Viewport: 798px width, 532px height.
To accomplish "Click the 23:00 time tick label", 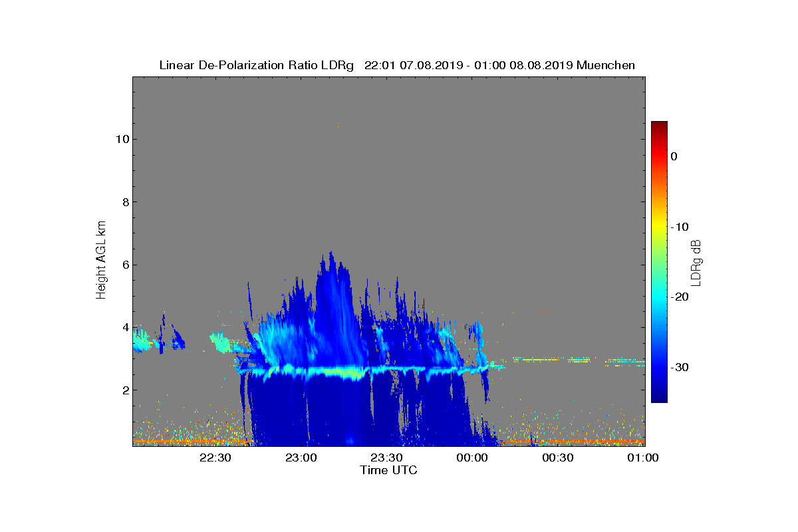I will tap(301, 458).
